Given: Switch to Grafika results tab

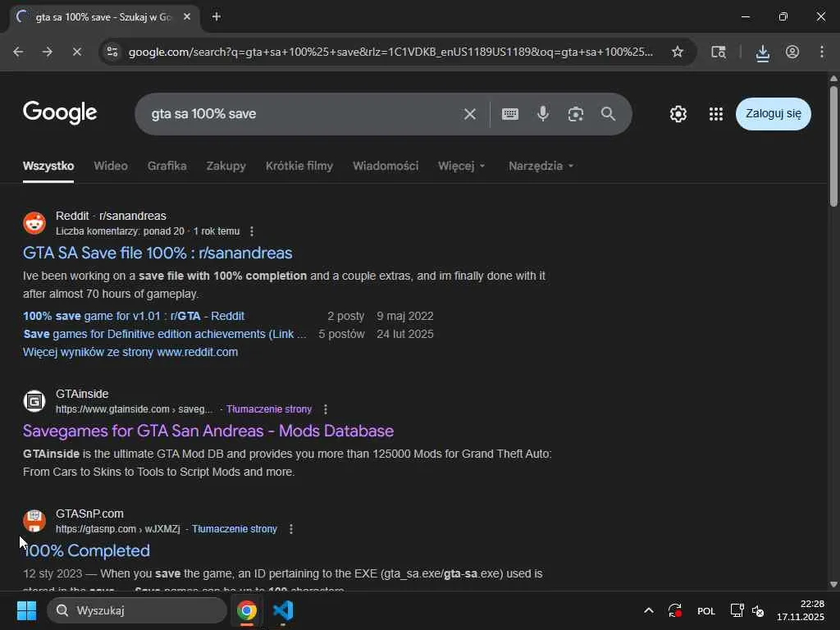Looking at the screenshot, I should pos(167,166).
